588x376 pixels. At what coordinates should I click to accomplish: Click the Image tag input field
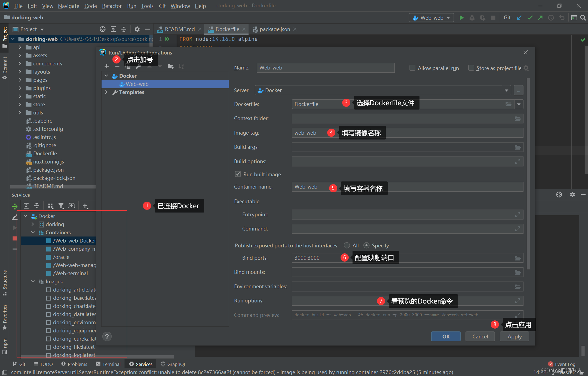408,133
